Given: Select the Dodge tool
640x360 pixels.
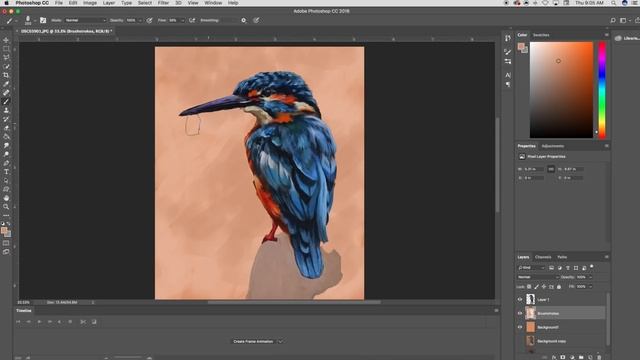Looking at the screenshot, I should pos(6,154).
